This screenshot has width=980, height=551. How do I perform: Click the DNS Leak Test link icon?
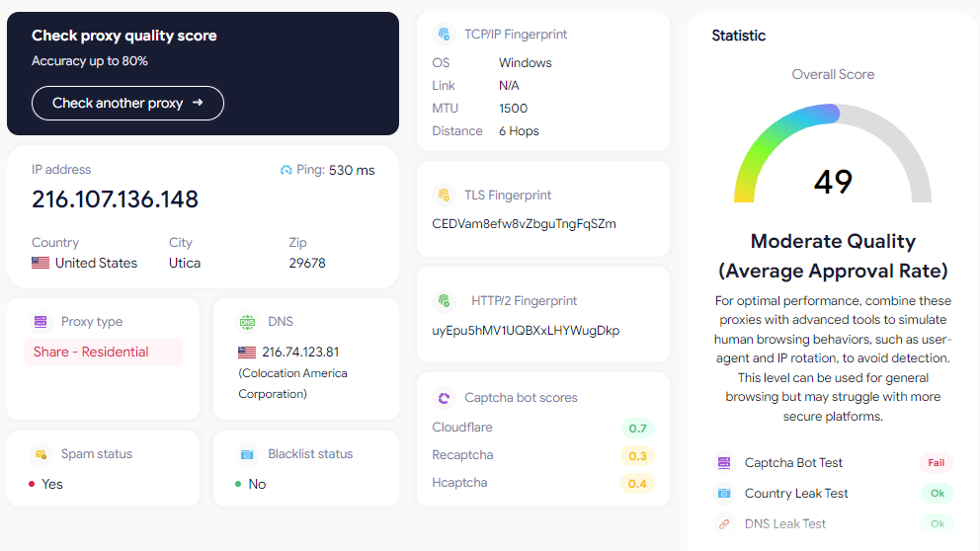coord(724,524)
